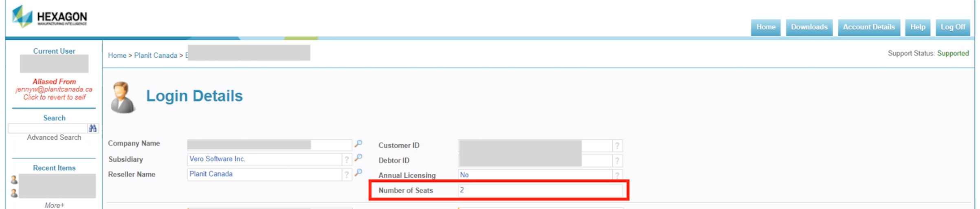Click the Login Details user avatar icon

coord(123,97)
